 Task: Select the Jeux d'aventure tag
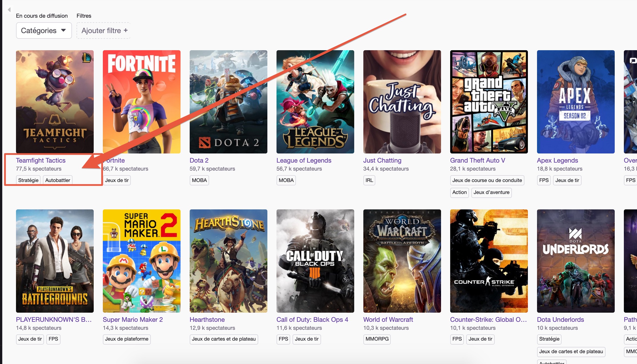[x=491, y=192]
